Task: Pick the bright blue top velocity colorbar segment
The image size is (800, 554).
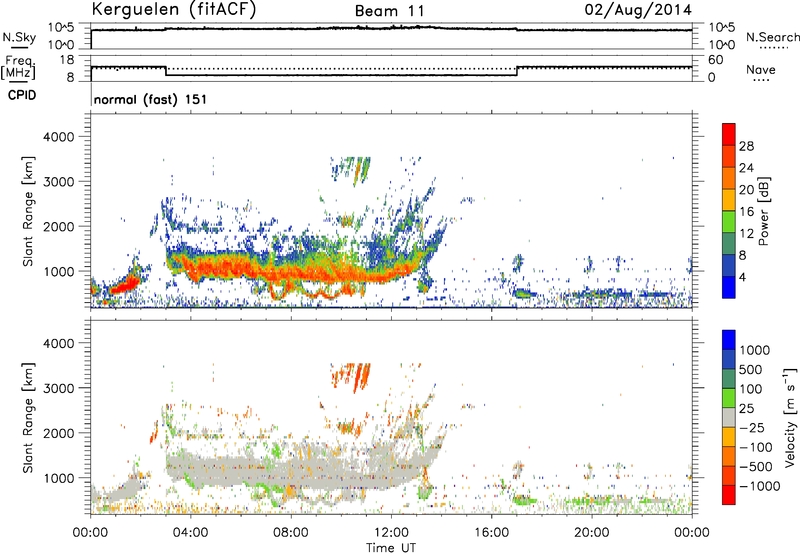Action: point(729,340)
